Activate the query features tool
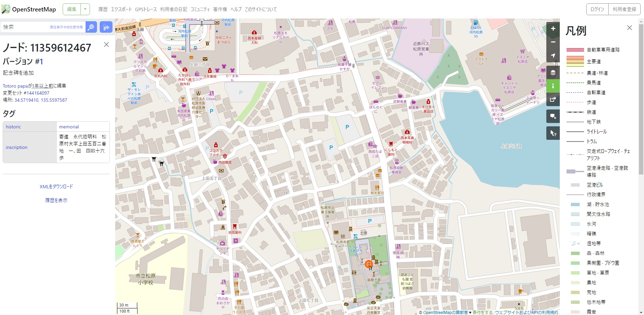The height and width of the screenshot is (315, 644). click(553, 133)
